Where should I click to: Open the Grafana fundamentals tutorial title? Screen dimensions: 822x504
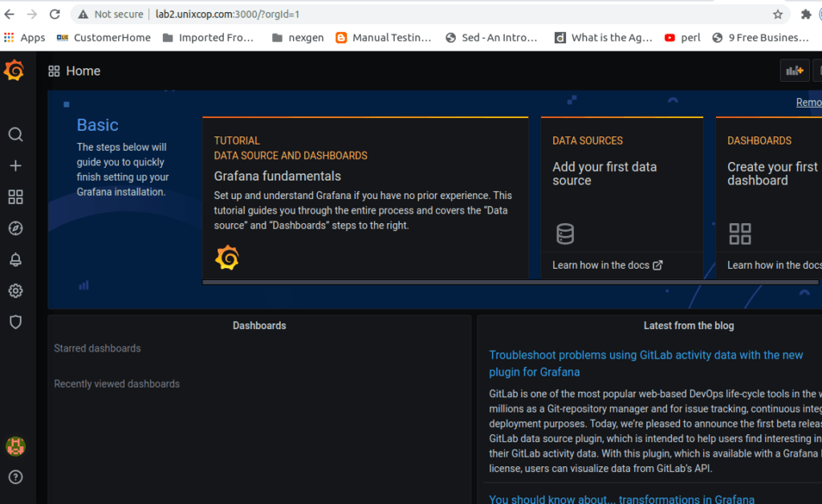[x=277, y=176]
